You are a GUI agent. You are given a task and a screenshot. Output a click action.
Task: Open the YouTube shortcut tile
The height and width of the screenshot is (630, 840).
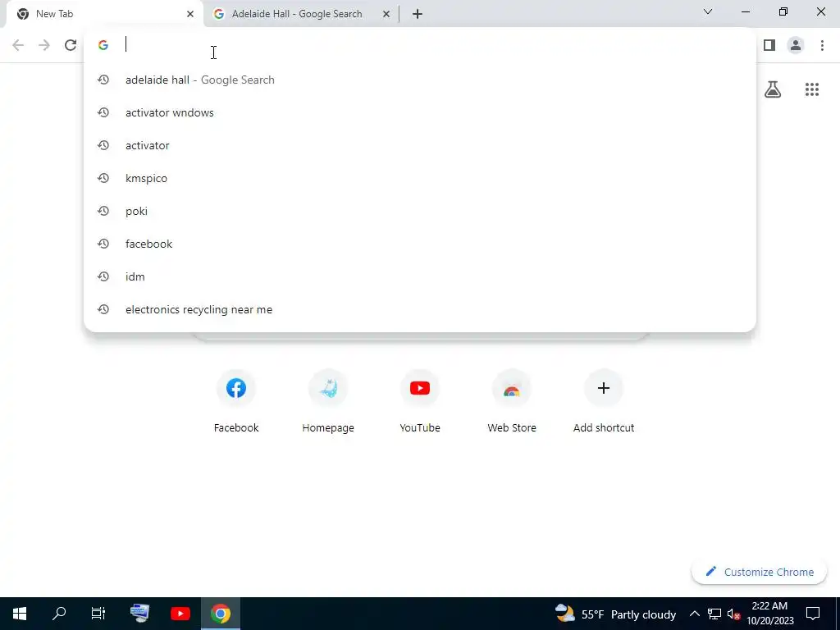[x=420, y=400]
